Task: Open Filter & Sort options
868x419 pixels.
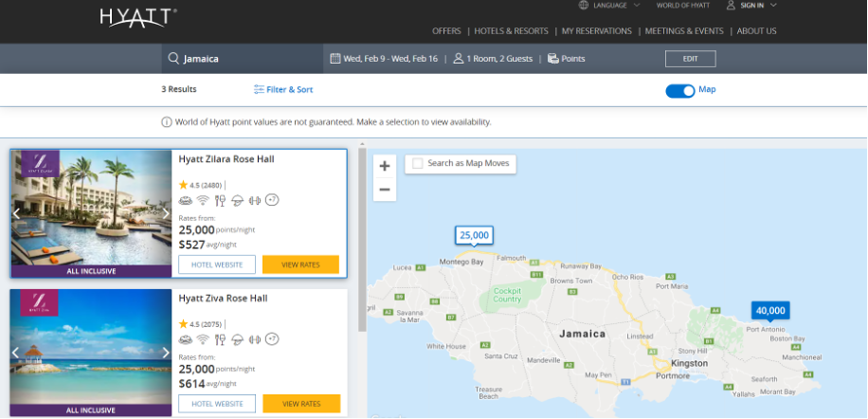Action: [x=283, y=90]
